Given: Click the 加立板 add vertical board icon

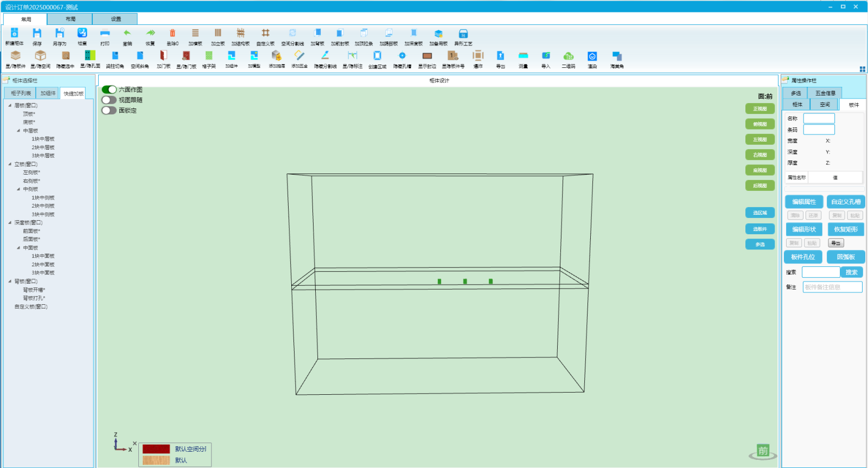Looking at the screenshot, I should (x=218, y=34).
